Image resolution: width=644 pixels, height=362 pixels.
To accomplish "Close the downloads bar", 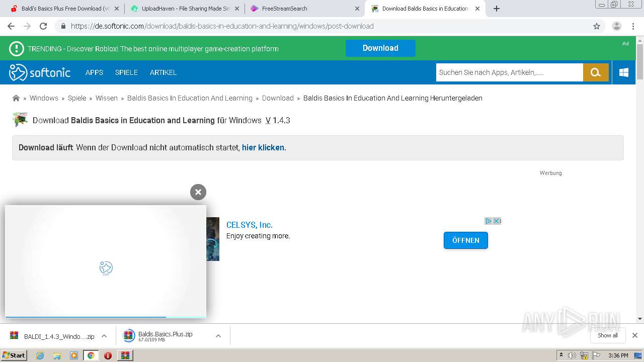I will 635,335.
